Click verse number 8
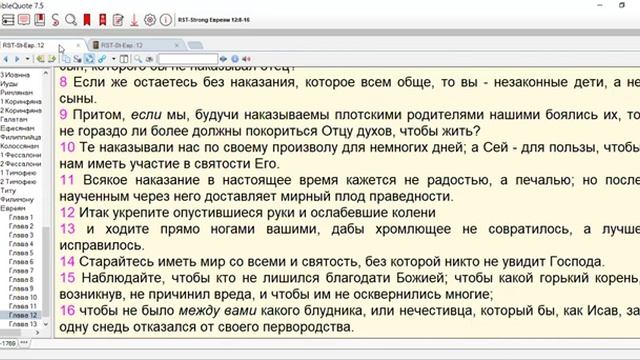The height and width of the screenshot is (360, 640). point(63,82)
